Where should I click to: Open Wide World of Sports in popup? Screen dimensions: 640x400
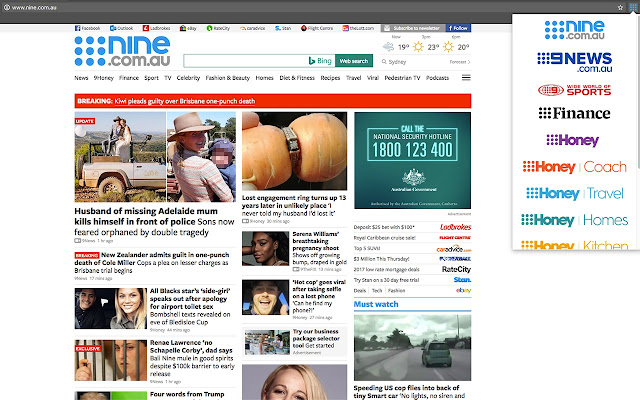click(x=575, y=90)
